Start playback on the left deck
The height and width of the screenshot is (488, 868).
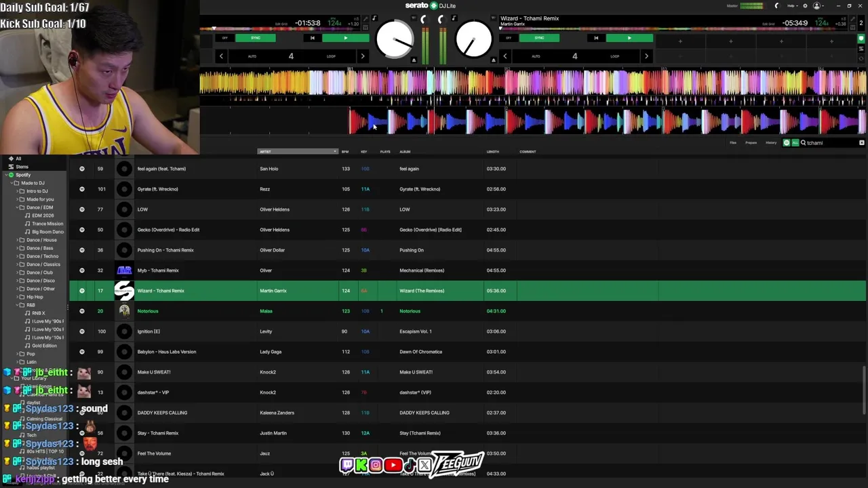pos(345,38)
